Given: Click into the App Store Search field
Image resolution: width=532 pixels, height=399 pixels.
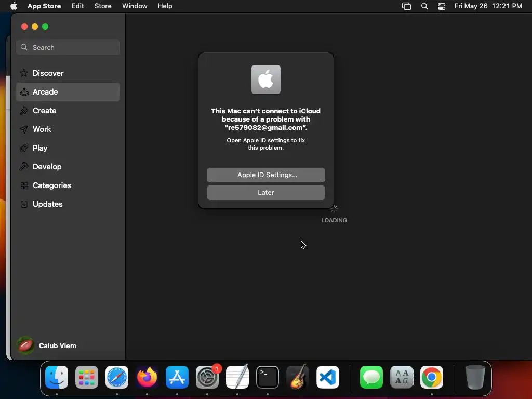Looking at the screenshot, I should [68, 47].
